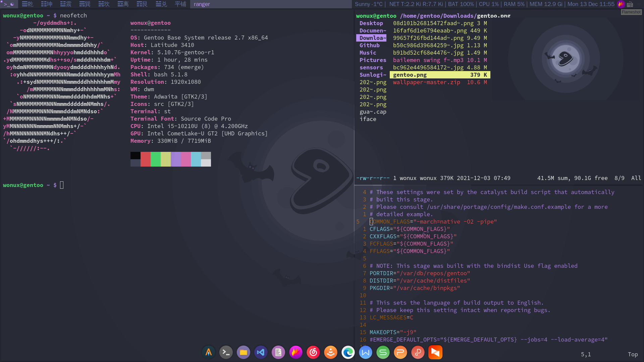
Task: Select file 16faf6d1e6794eaab~.png
Action: (440, 31)
